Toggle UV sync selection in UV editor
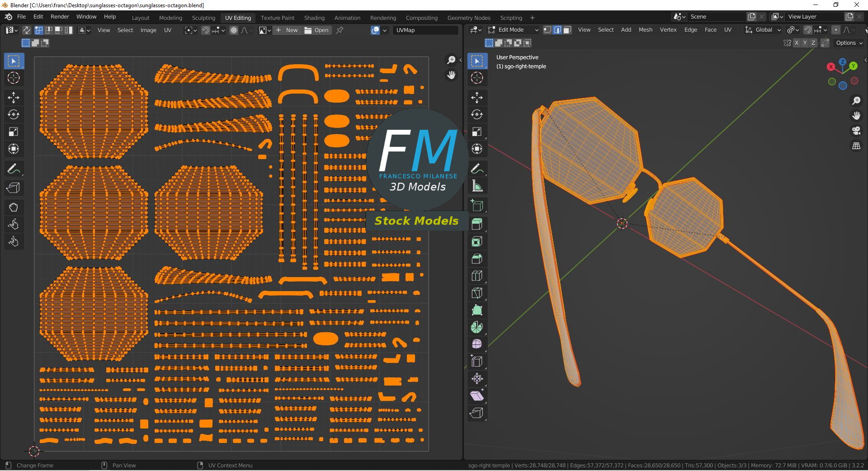The image size is (868, 471). coord(27,30)
